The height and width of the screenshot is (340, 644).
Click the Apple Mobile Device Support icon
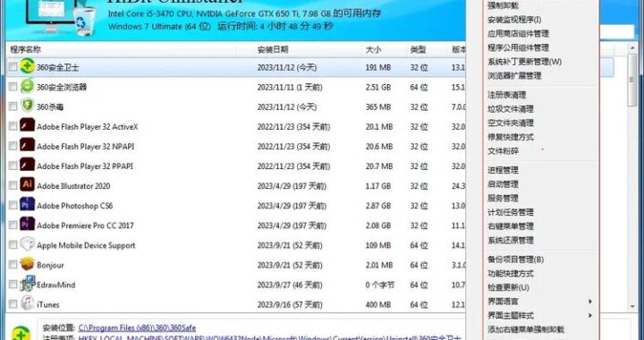coord(27,243)
